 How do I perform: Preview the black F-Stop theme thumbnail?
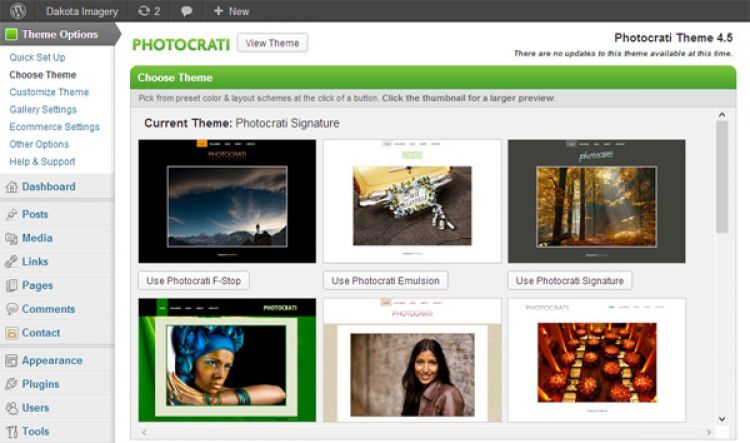pos(227,201)
